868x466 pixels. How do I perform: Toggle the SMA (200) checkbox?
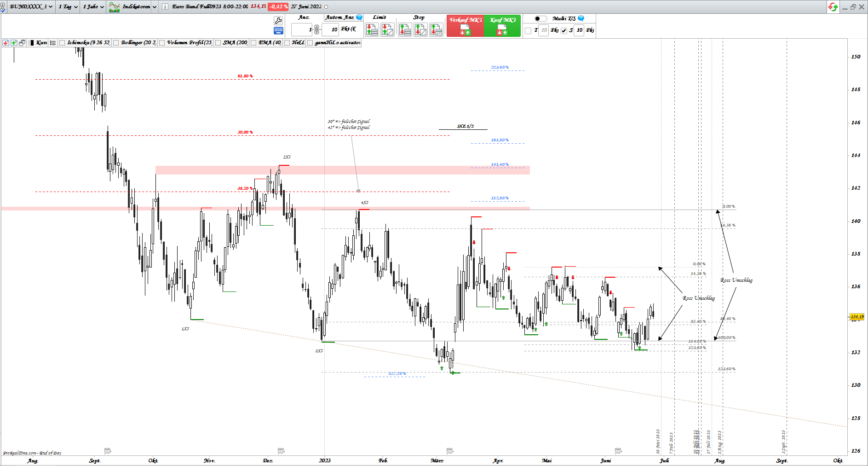[x=218, y=43]
